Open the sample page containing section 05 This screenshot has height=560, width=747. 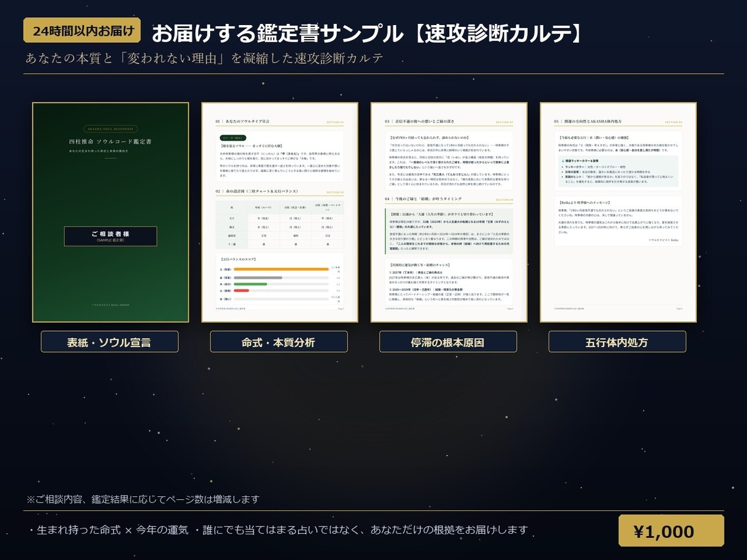point(618,212)
